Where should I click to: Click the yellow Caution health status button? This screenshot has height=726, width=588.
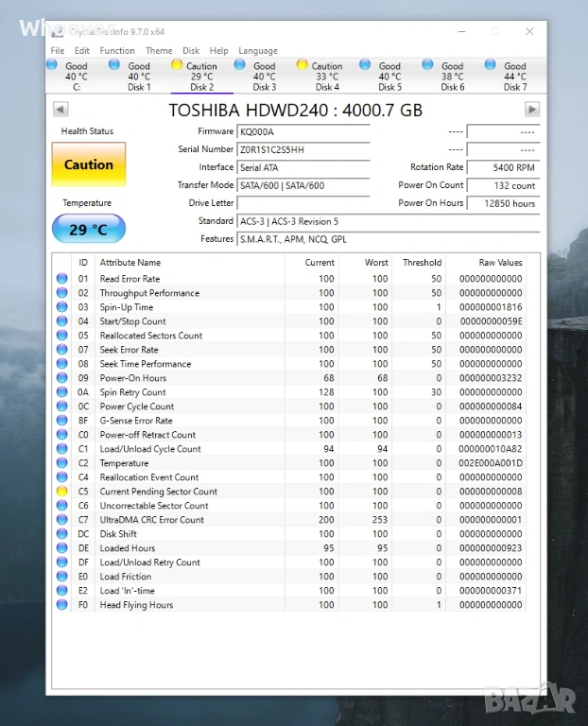pyautogui.click(x=88, y=164)
